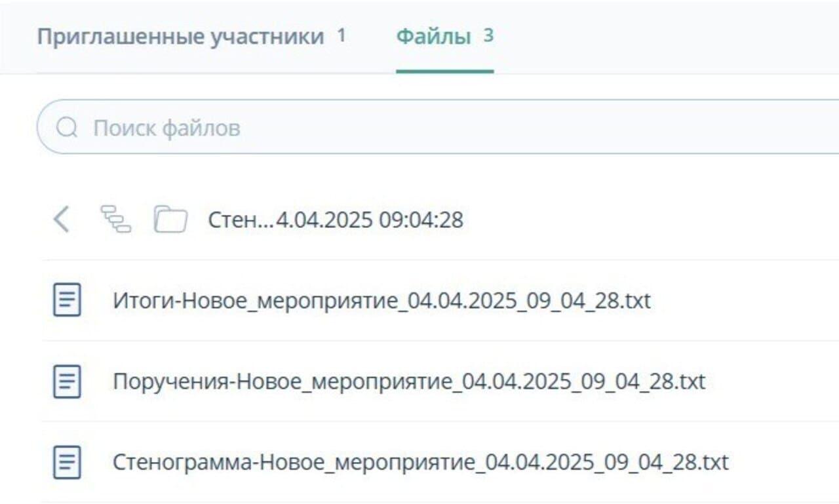Click the files count badge 3
This screenshot has width=839, height=504.
pos(488,35)
